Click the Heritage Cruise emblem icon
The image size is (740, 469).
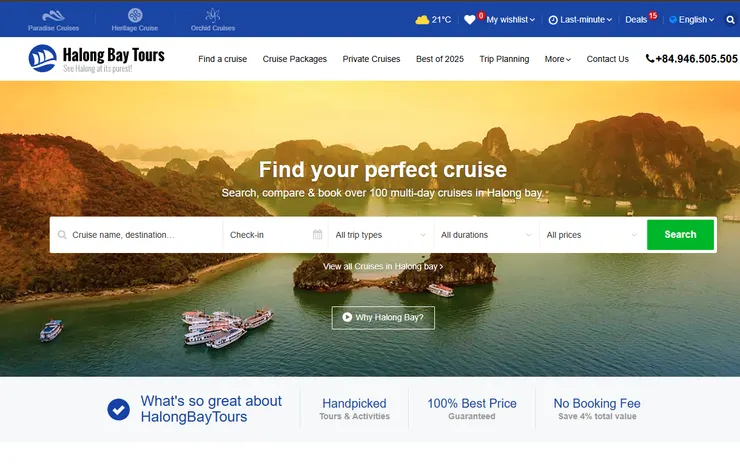[x=135, y=16]
